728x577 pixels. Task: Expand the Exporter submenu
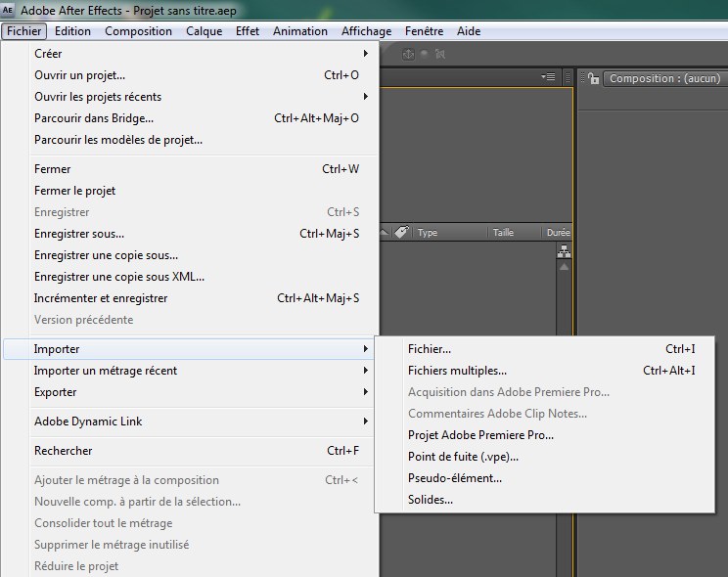click(x=196, y=392)
